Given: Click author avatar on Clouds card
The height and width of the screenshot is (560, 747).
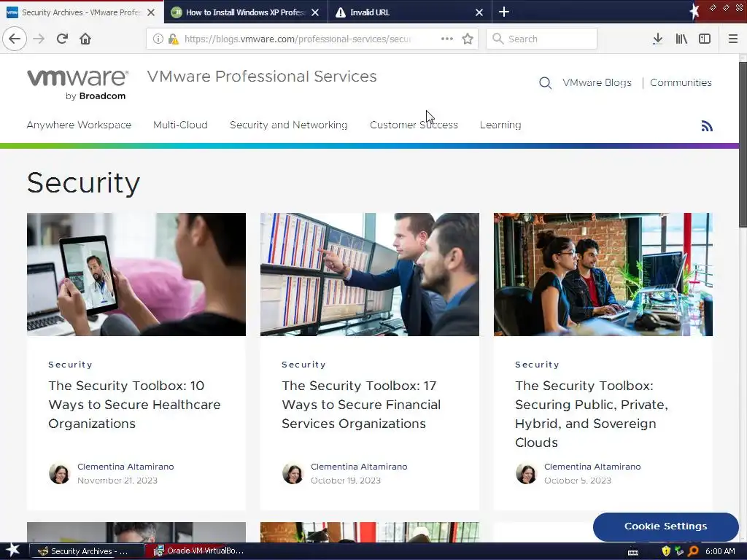Looking at the screenshot, I should [x=526, y=473].
